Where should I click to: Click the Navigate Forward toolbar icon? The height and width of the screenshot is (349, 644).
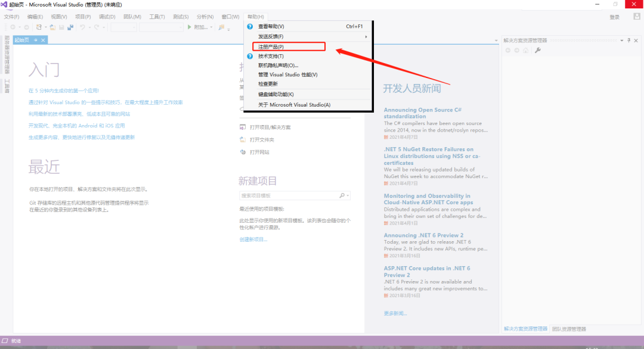pyautogui.click(x=26, y=27)
